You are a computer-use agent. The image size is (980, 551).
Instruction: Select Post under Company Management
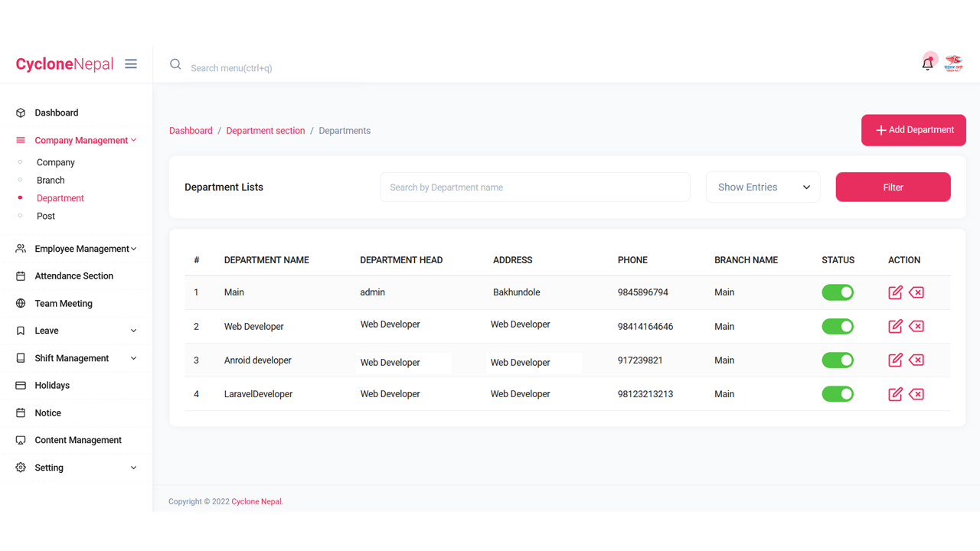click(x=46, y=216)
